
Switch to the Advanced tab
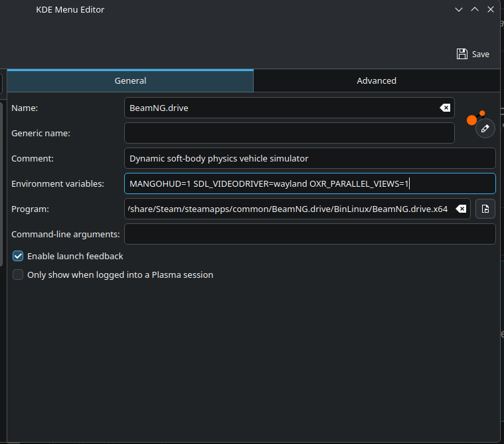tap(377, 80)
